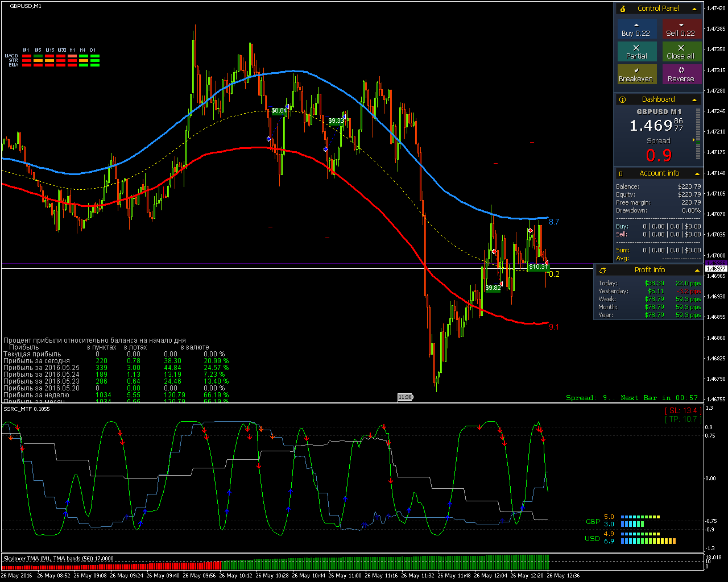The height and width of the screenshot is (582, 728).
Task: Click the info icon in Dashboard header
Action: pyautogui.click(x=623, y=99)
